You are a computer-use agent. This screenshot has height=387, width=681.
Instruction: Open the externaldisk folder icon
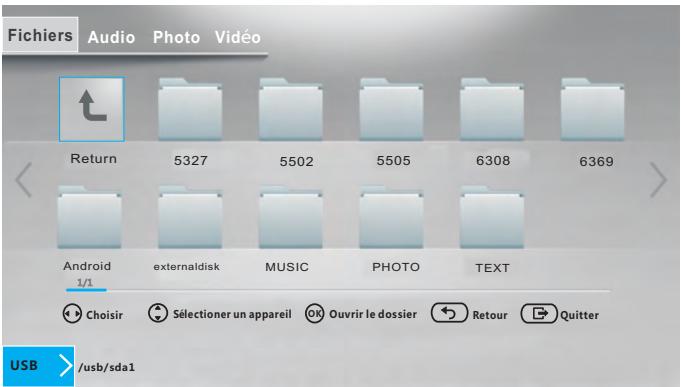(190, 217)
